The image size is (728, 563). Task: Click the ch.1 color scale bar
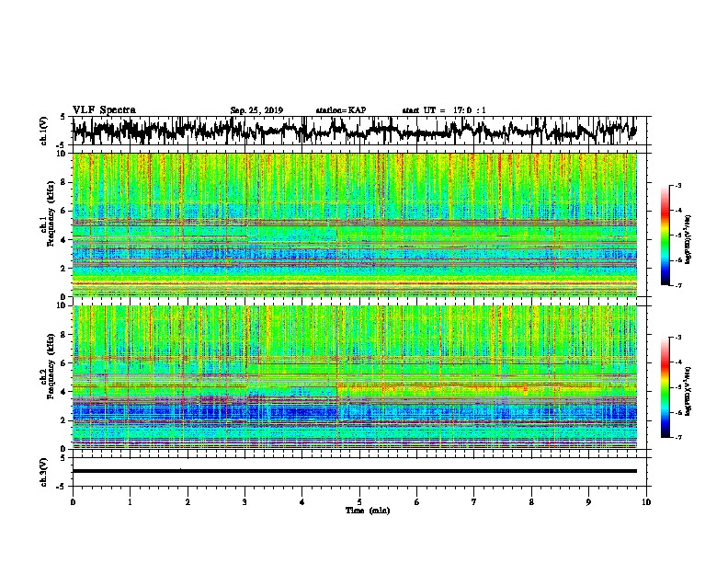click(x=665, y=236)
